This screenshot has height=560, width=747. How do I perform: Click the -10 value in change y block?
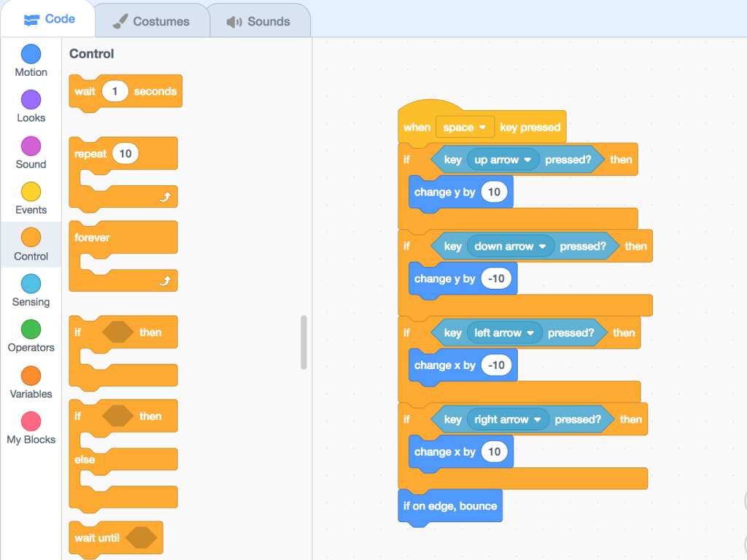496,279
